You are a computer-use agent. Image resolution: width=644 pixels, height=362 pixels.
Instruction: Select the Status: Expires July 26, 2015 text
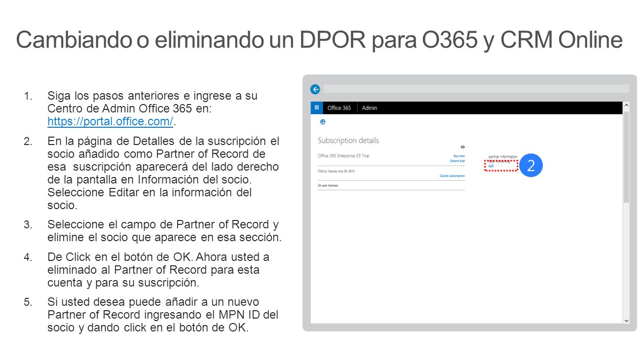pos(336,171)
